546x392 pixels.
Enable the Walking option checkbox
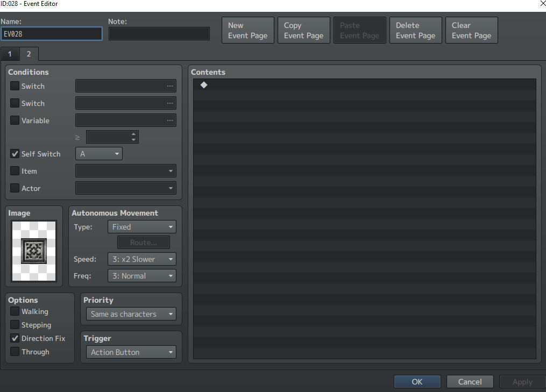[15, 311]
